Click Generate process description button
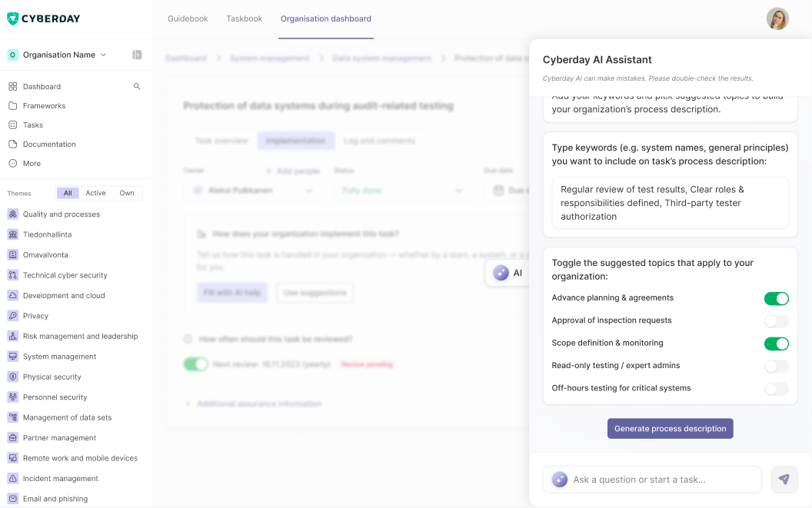This screenshot has height=508, width=812. 670,429
